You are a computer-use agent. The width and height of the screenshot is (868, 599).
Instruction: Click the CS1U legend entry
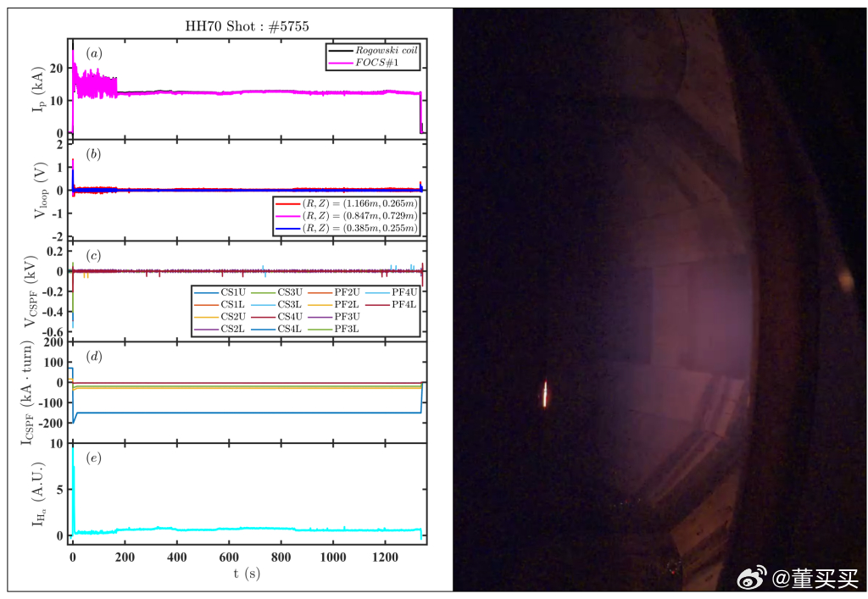220,292
